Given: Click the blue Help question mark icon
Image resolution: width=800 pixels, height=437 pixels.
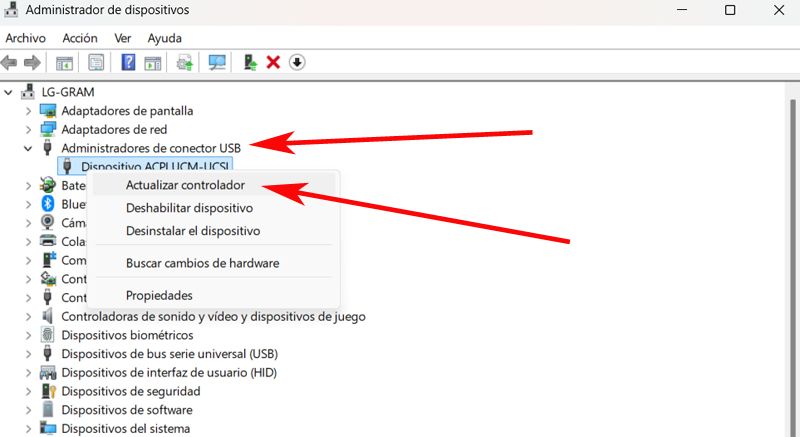Looking at the screenshot, I should (128, 62).
